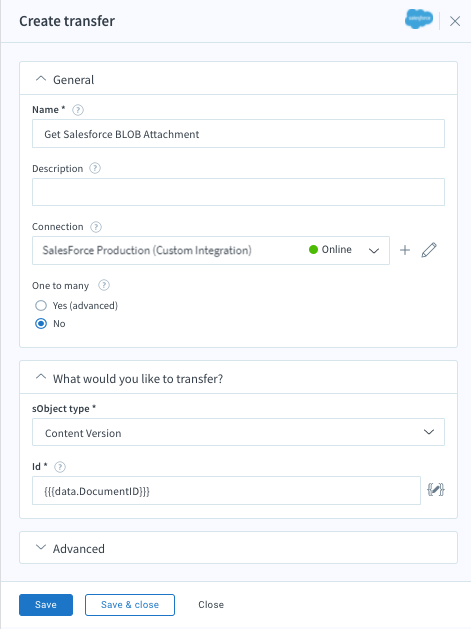Click Save & close button
Screen dimensions: 471x629
pyautogui.click(x=130, y=605)
